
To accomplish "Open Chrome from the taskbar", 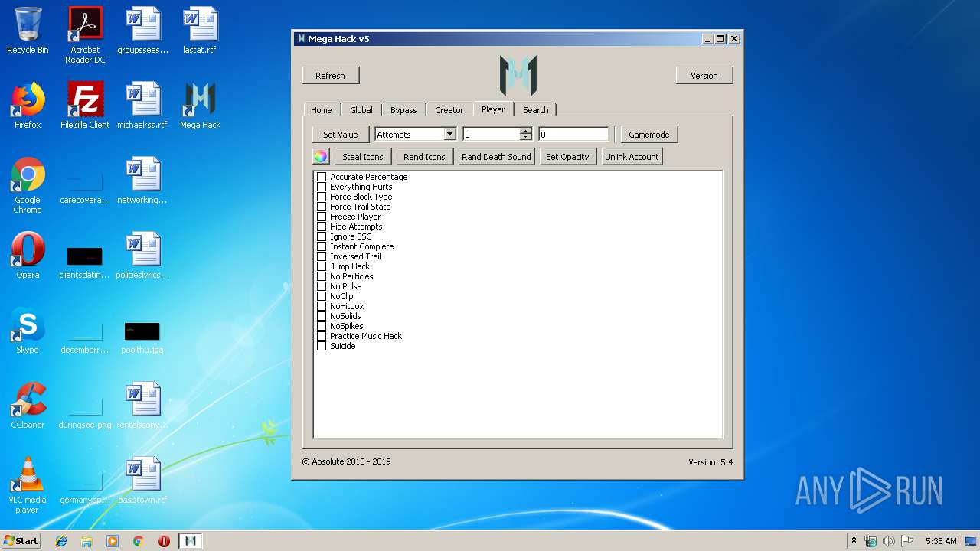I will [138, 541].
